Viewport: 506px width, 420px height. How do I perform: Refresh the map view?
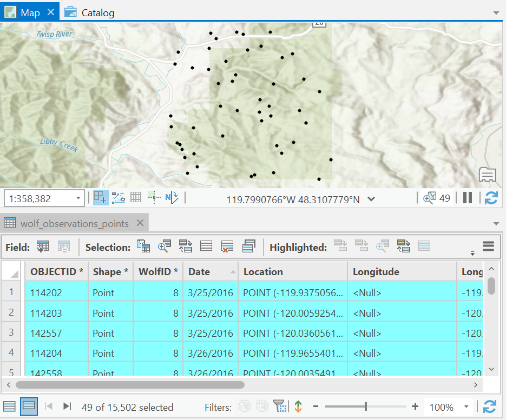pos(491,198)
